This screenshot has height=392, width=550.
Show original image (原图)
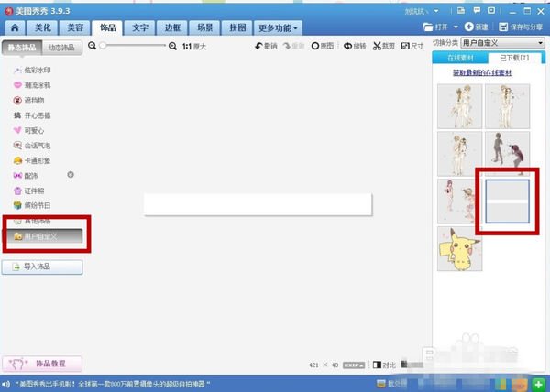[x=322, y=45]
